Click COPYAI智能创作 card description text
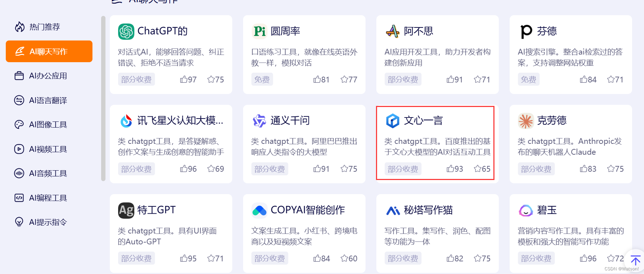The width and height of the screenshot is (644, 274). pos(304,236)
